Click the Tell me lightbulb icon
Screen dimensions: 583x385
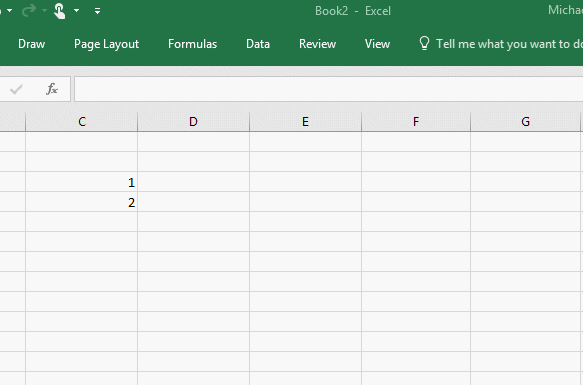[x=424, y=44]
